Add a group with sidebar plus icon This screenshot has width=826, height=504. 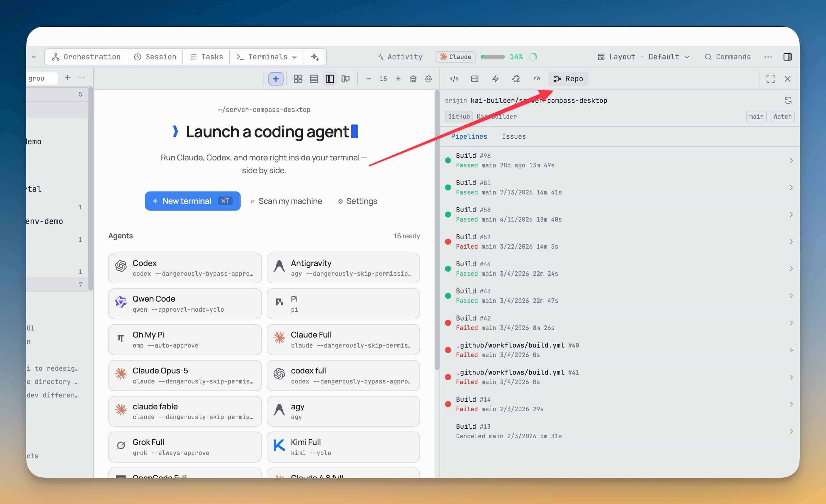67,77
